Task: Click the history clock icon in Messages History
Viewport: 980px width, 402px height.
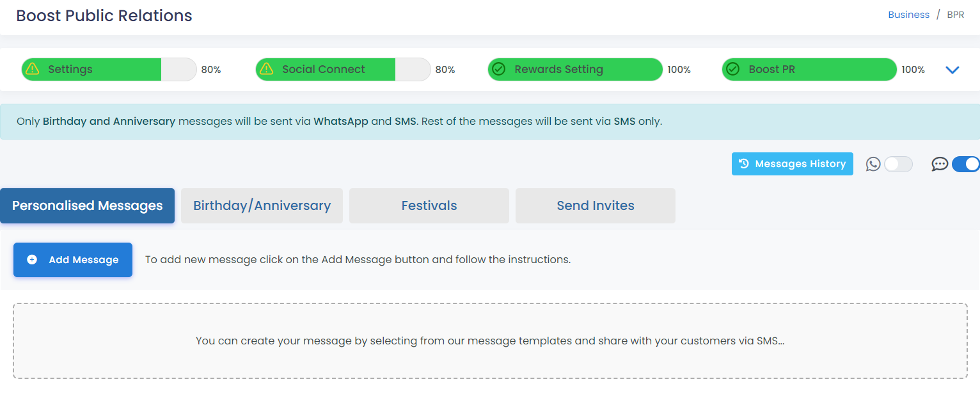Action: pyautogui.click(x=744, y=164)
